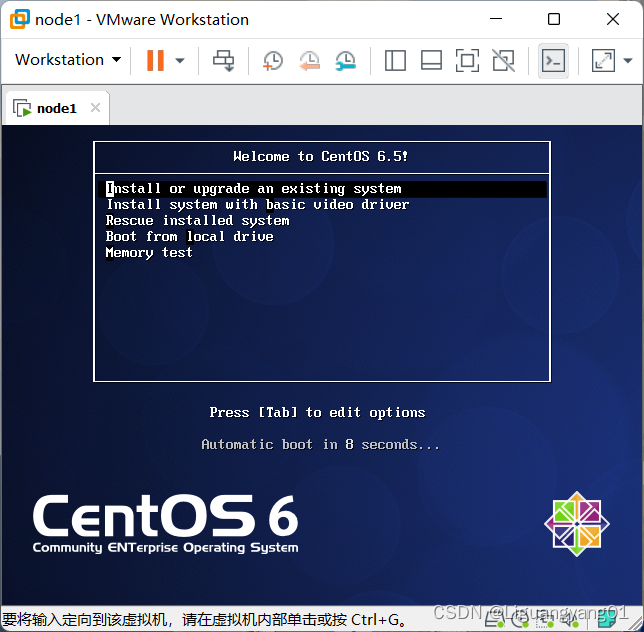Toggle Unity mode icon

coord(504,60)
